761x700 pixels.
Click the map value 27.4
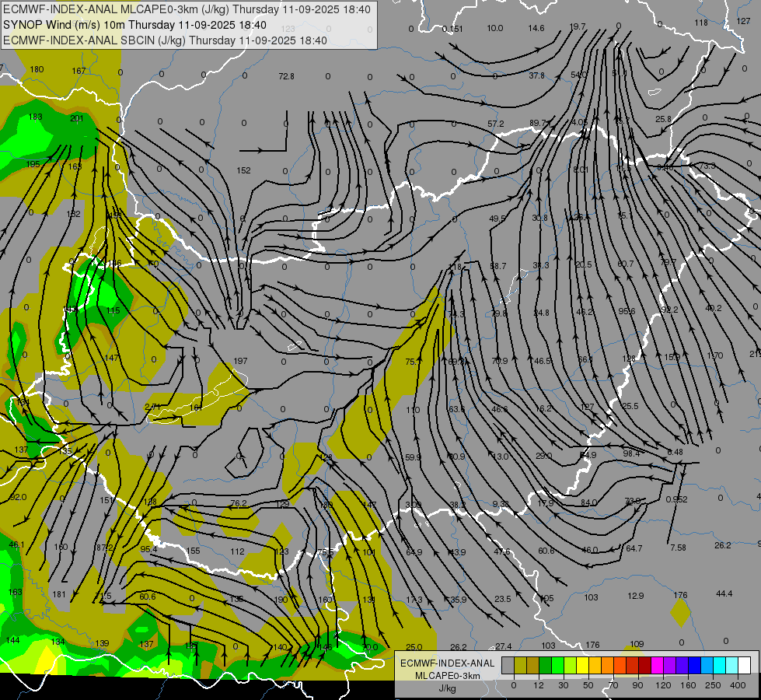tap(503, 646)
